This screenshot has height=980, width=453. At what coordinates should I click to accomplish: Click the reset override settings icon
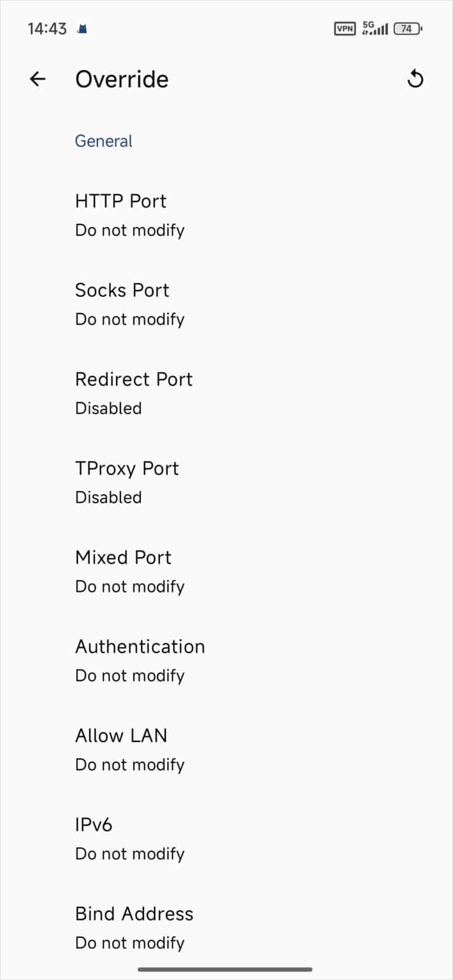point(415,79)
